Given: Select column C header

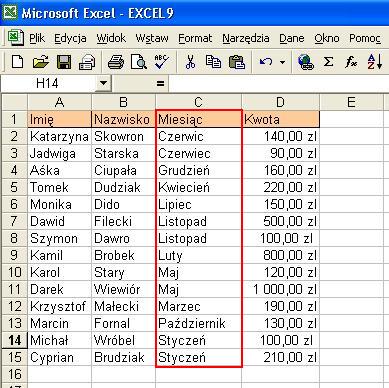Looking at the screenshot, I should pyautogui.click(x=198, y=102).
